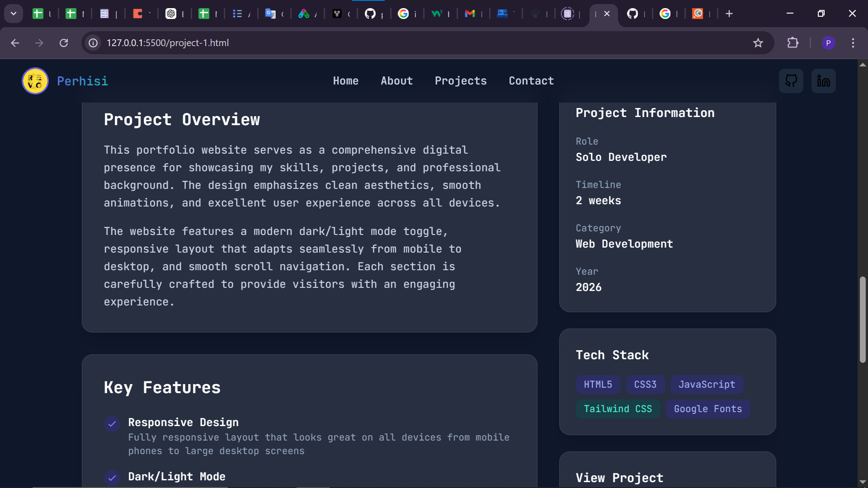The height and width of the screenshot is (488, 868).
Task: Open the profile avatar P button
Action: pos(828,43)
